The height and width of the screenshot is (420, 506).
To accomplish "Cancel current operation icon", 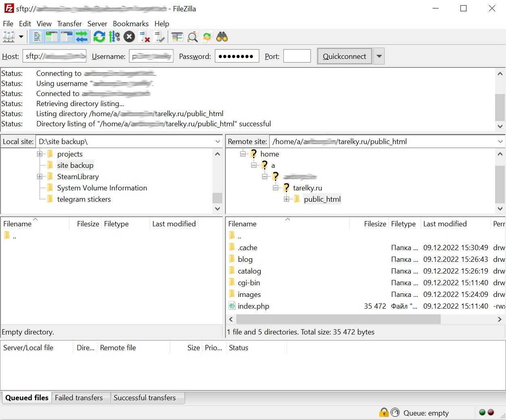I will pos(129,37).
